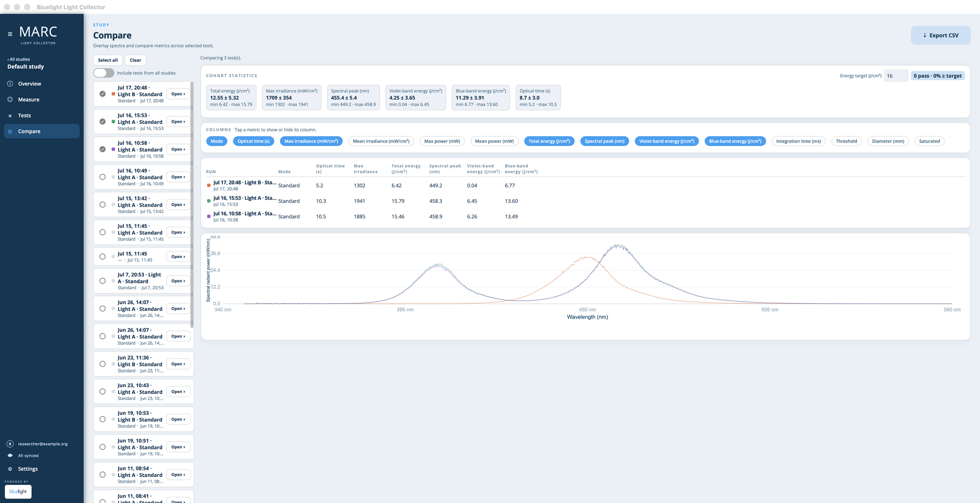Open the Jun 23, 10:43 test
The width and height of the screenshot is (980, 503).
pos(178,392)
